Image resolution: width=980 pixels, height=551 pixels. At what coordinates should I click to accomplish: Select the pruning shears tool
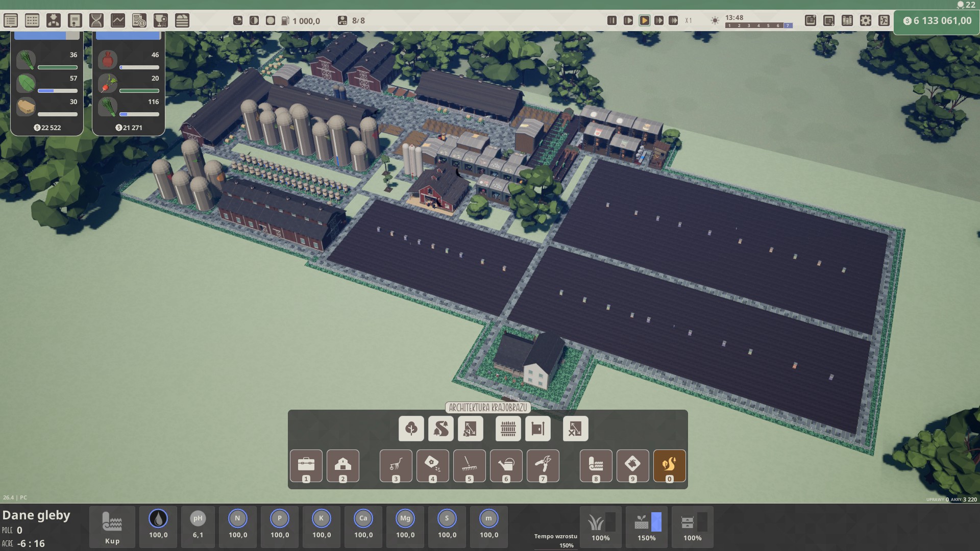point(543,465)
